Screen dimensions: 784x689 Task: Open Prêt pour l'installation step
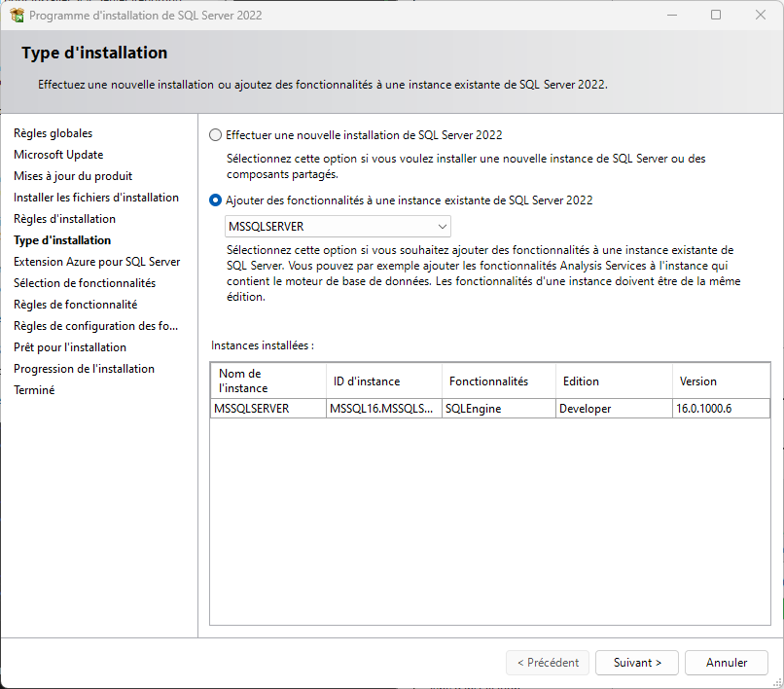coord(70,347)
